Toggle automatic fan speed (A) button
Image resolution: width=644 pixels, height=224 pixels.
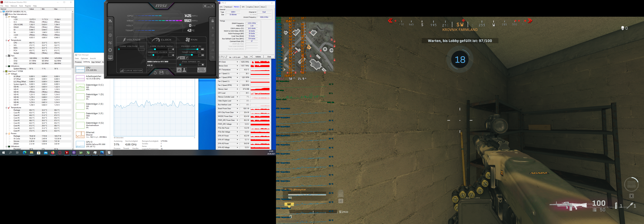(179, 70)
